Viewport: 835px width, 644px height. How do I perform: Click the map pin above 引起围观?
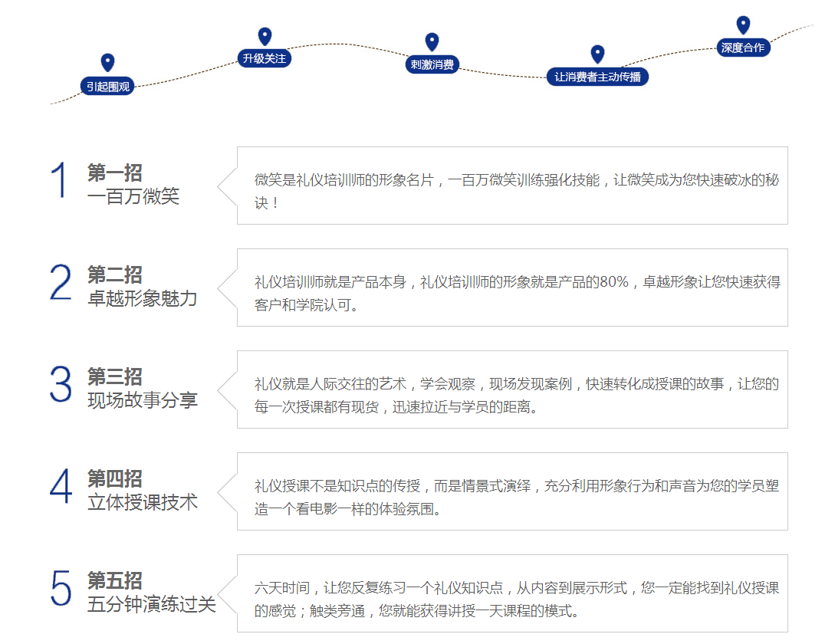pyautogui.click(x=107, y=62)
